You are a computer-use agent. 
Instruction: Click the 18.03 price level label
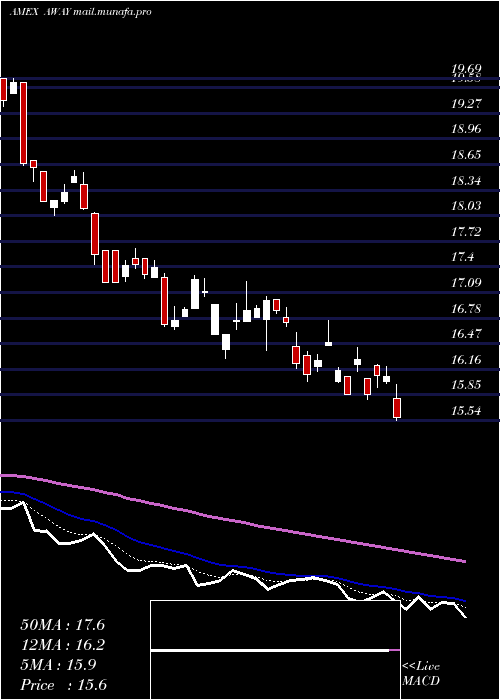point(466,206)
